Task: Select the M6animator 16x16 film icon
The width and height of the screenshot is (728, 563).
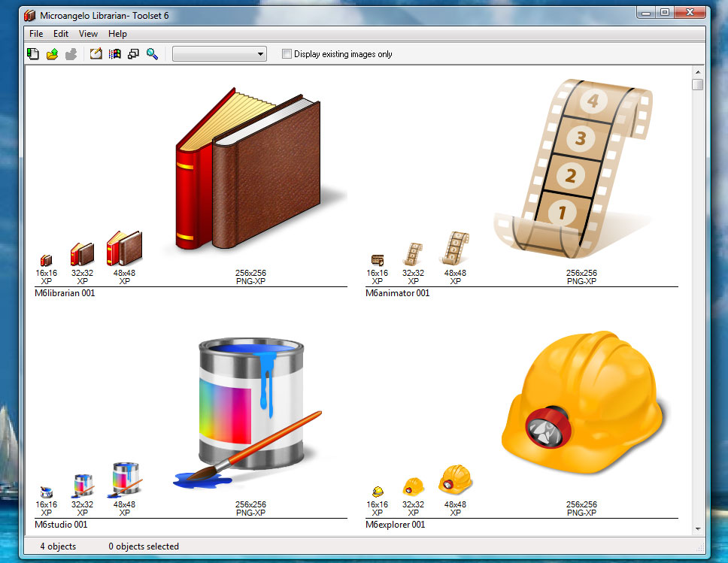Action: [x=378, y=260]
